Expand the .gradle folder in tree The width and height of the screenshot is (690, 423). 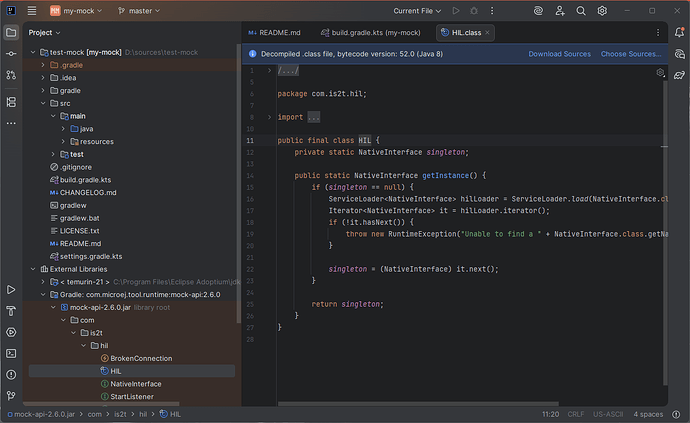(x=43, y=64)
